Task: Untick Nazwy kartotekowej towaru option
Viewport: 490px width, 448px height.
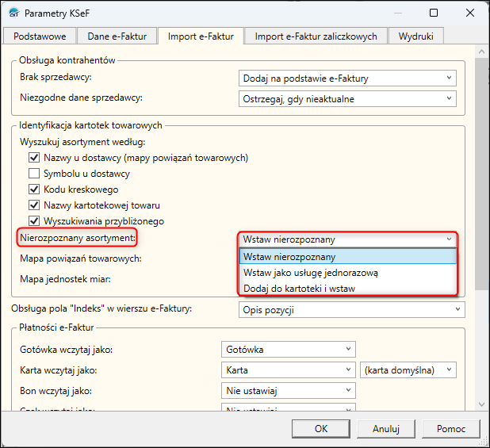Action: (34, 205)
